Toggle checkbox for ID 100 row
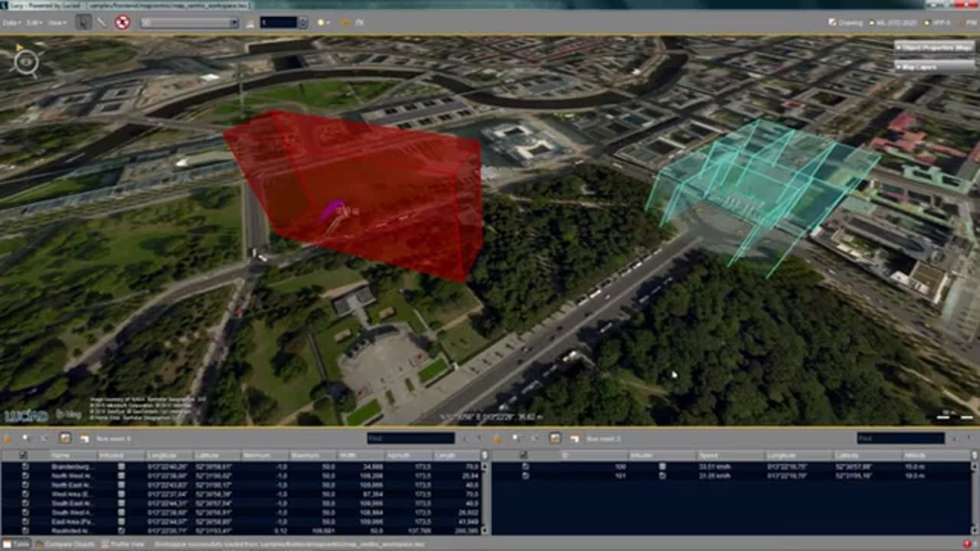 (x=525, y=466)
